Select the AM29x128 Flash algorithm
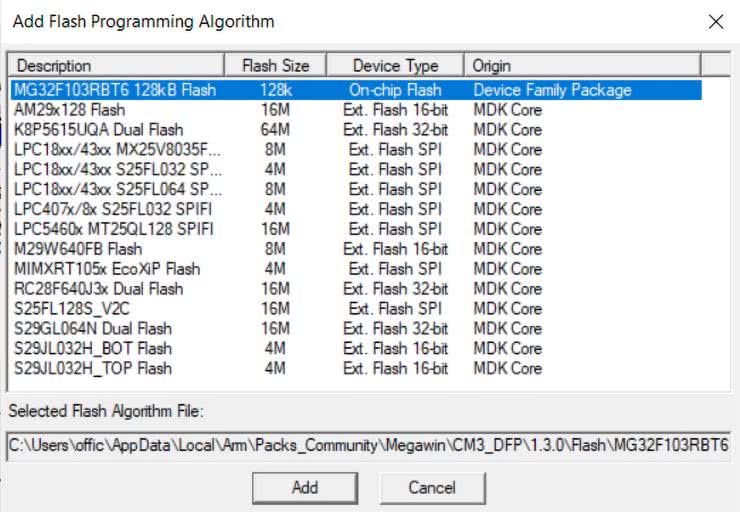The image size is (740, 512). [70, 110]
